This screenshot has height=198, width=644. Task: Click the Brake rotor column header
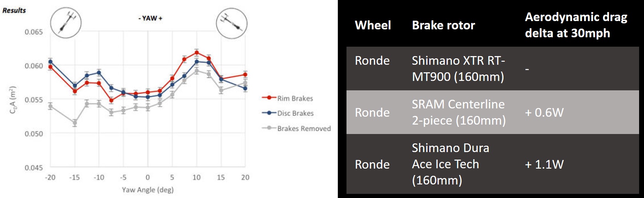[443, 25]
